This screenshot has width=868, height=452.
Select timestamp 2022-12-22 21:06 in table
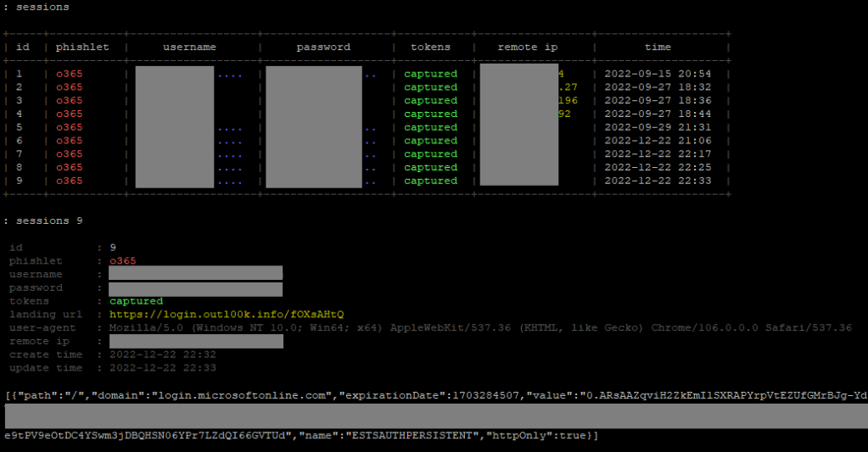tap(658, 141)
